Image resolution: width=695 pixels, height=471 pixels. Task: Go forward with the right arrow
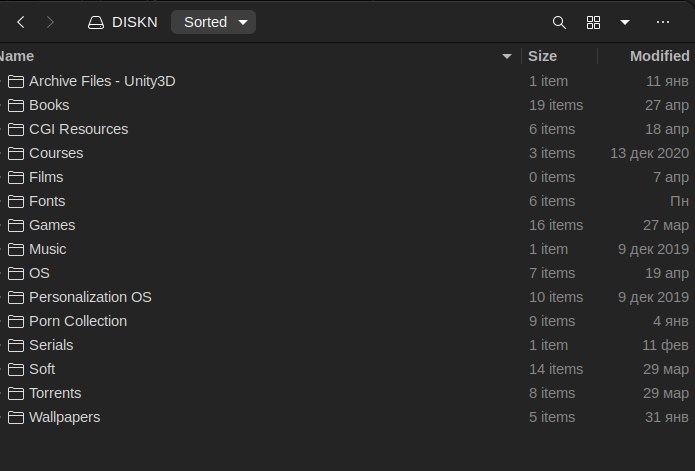[x=50, y=22]
